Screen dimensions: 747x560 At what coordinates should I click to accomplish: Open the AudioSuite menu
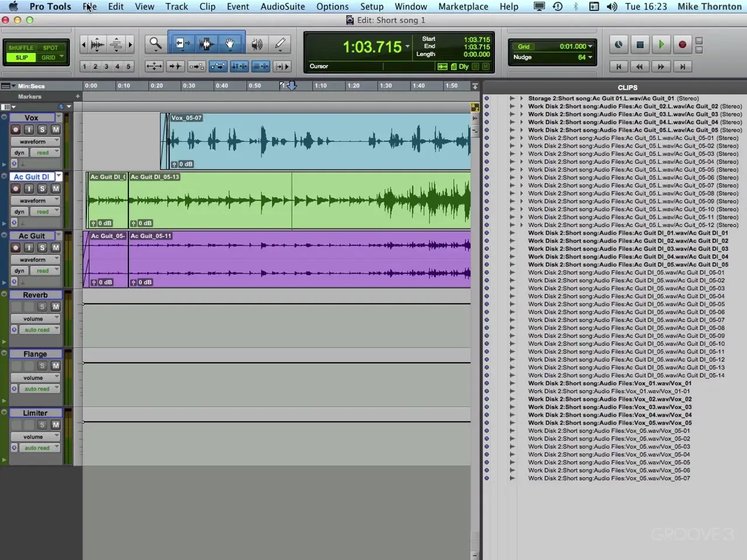click(x=282, y=6)
